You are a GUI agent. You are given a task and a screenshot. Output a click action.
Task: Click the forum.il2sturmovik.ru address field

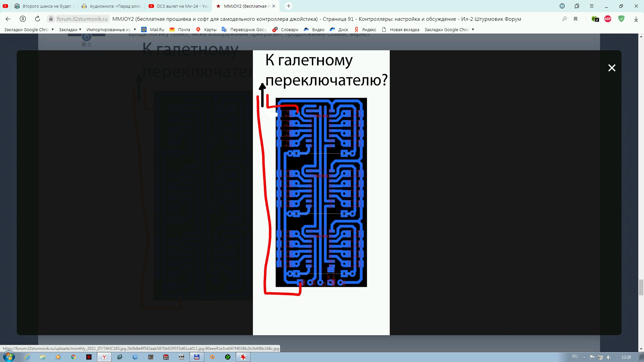(x=82, y=19)
